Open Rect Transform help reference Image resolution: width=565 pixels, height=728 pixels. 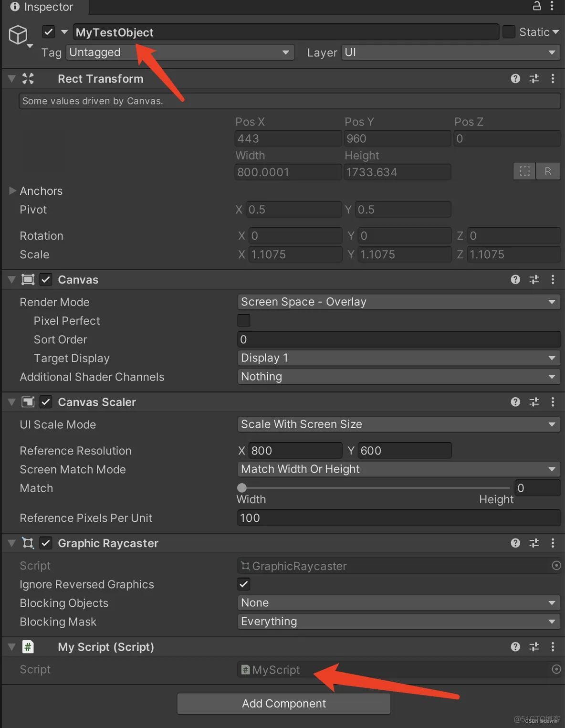(x=515, y=78)
